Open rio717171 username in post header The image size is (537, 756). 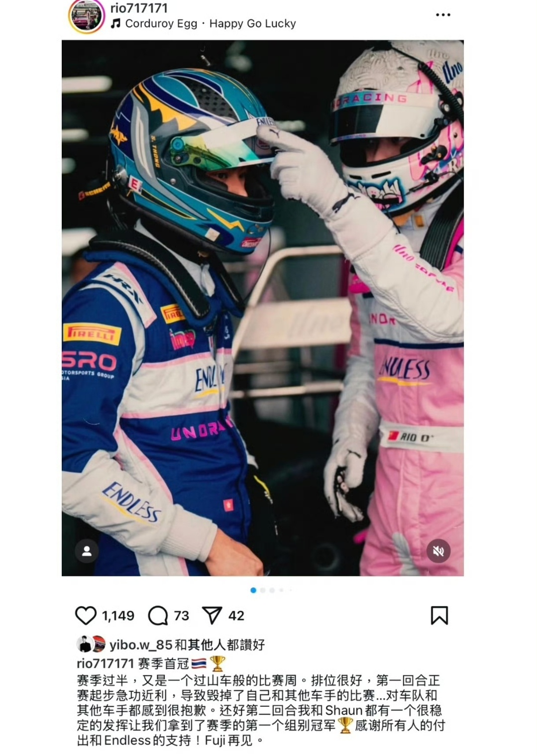point(139,8)
